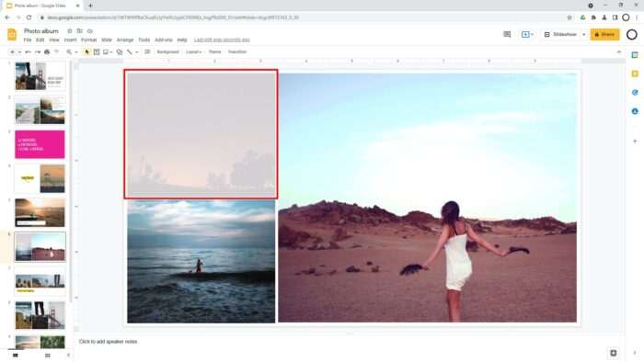The height and width of the screenshot is (362, 644).
Task: Click the print icon in toolbar
Action: (x=47, y=52)
